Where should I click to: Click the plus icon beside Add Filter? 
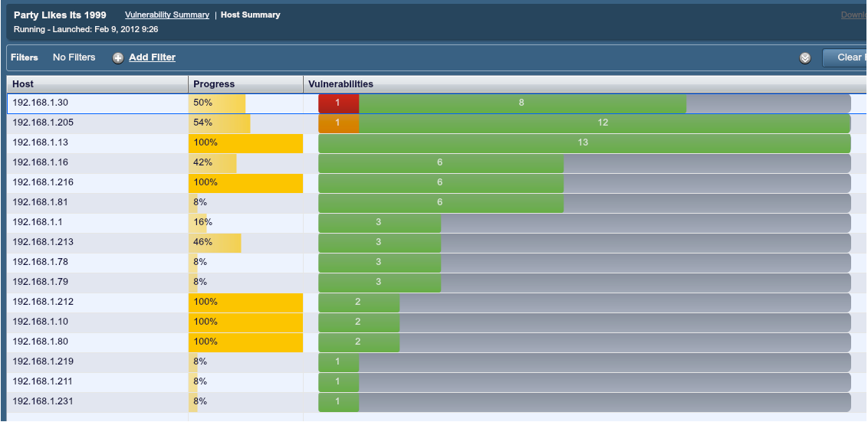point(118,58)
